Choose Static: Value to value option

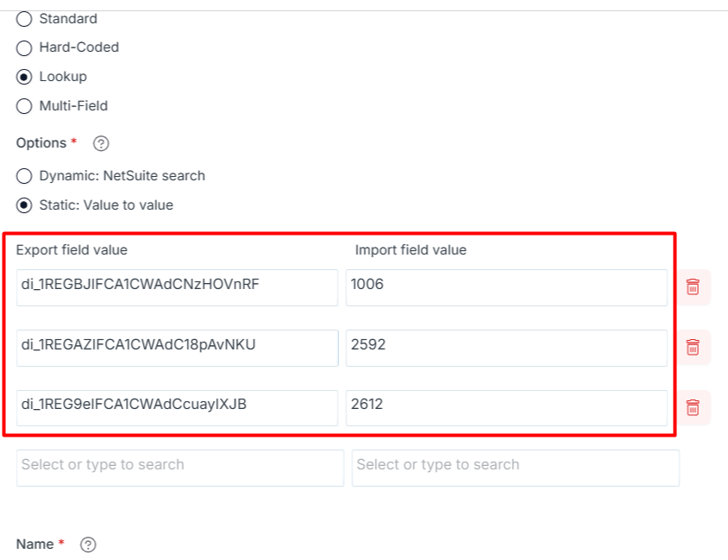click(24, 205)
